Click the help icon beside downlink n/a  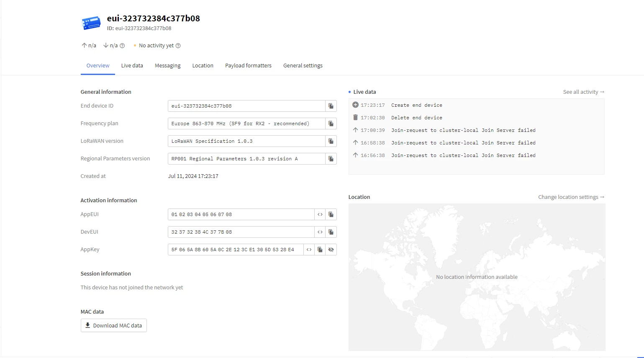click(x=122, y=46)
